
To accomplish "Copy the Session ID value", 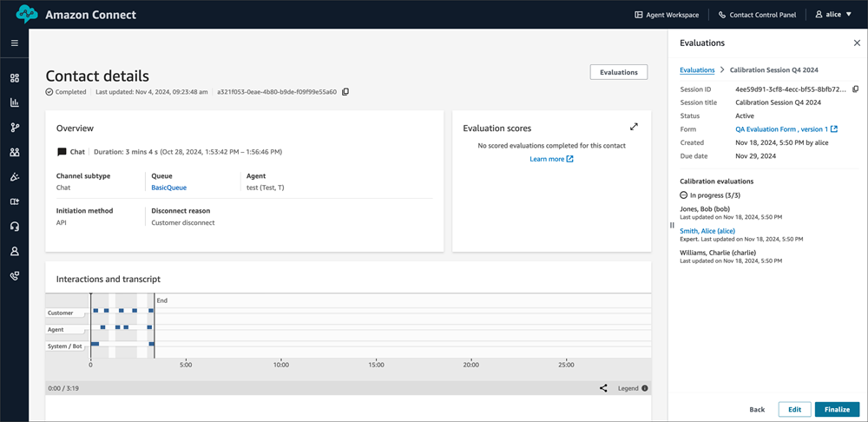I will click(855, 89).
